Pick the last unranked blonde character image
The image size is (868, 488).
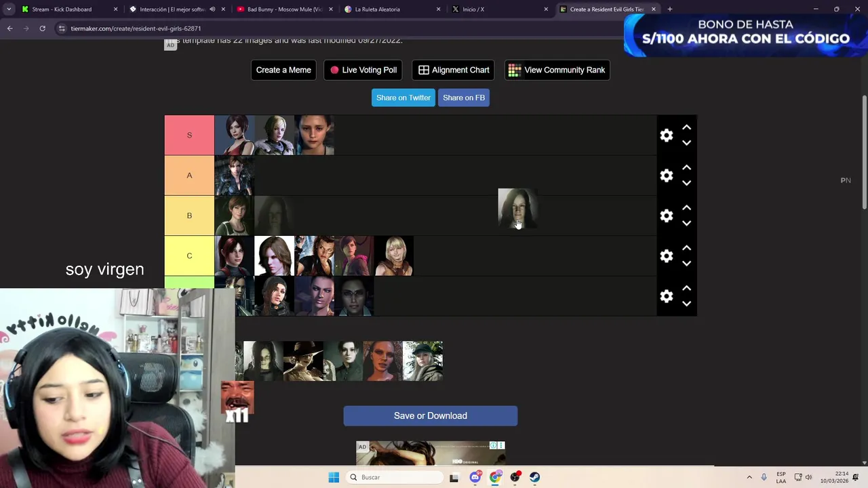(423, 361)
